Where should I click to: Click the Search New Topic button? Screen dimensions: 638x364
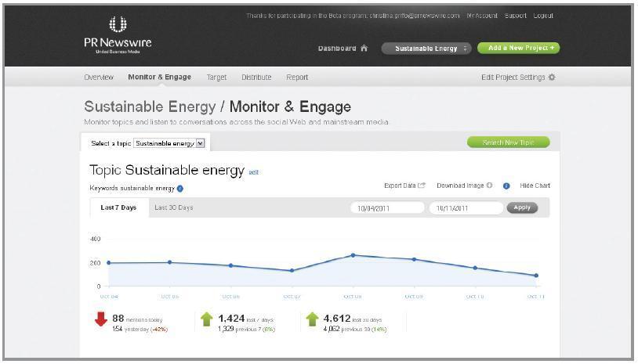click(x=508, y=142)
